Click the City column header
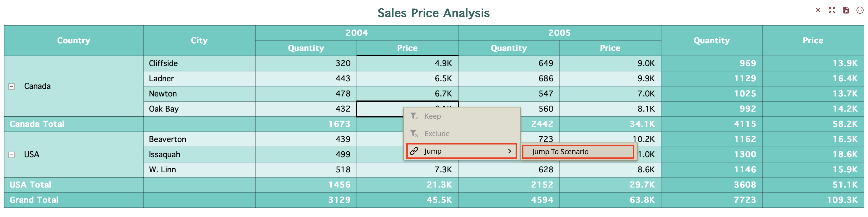This screenshot has height=217, width=868. click(199, 41)
